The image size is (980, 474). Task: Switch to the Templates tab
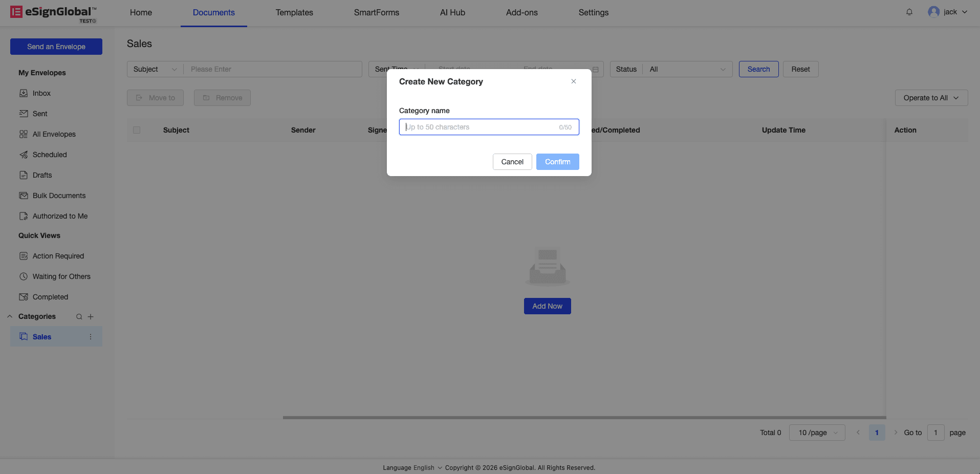point(294,12)
